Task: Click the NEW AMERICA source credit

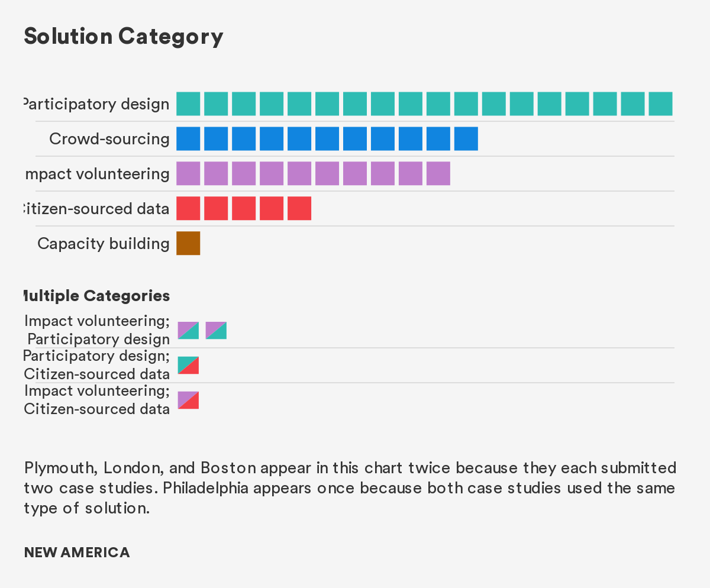Action: (x=77, y=553)
